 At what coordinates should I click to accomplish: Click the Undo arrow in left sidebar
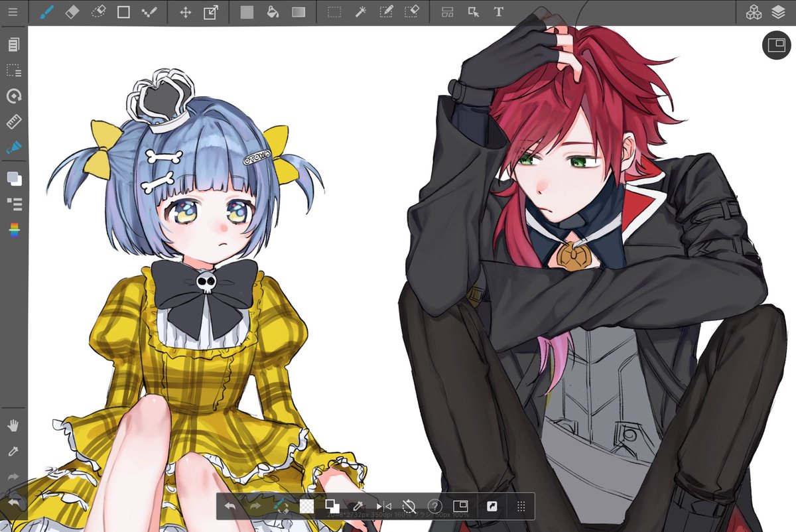[13, 502]
